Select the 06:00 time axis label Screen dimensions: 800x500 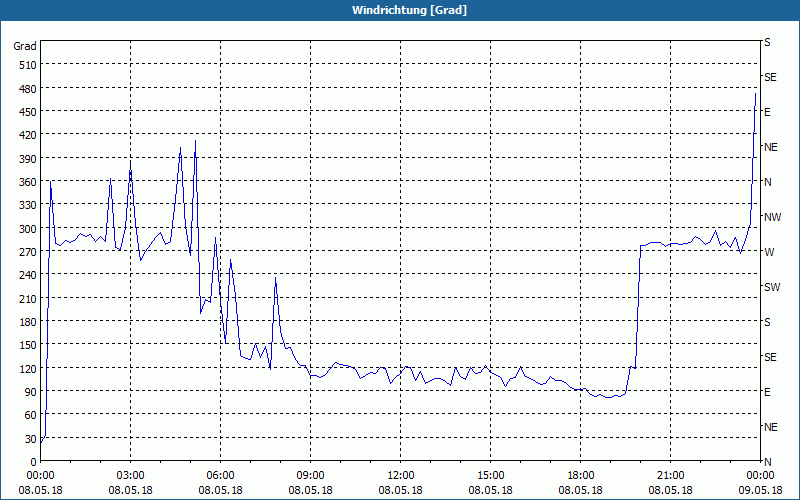pyautogui.click(x=220, y=476)
